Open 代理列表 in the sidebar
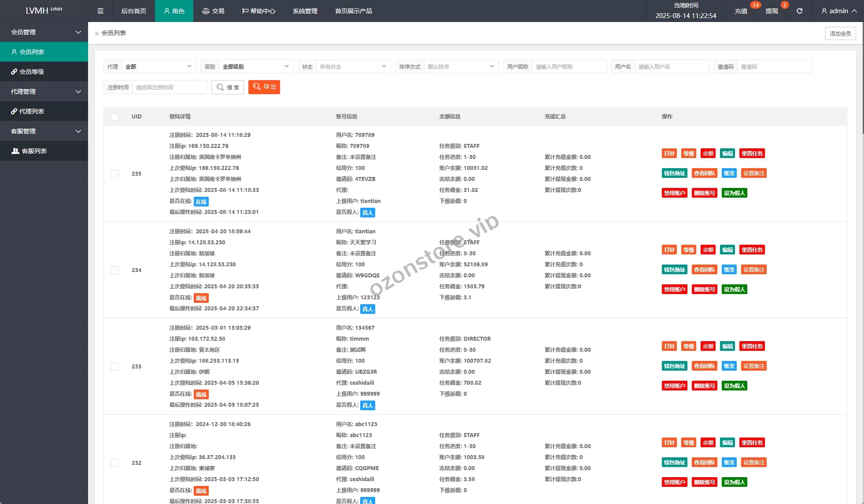Screen dimensions: 864x504 (x=32, y=111)
